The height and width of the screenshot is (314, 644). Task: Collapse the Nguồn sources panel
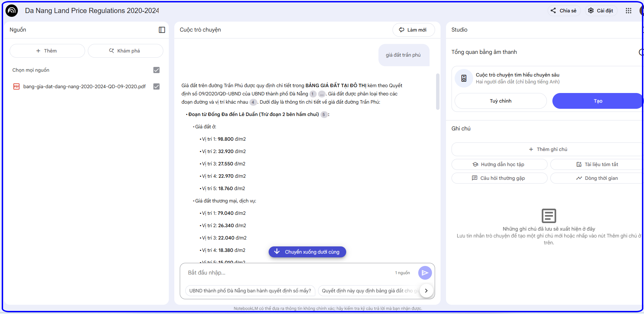tap(162, 30)
